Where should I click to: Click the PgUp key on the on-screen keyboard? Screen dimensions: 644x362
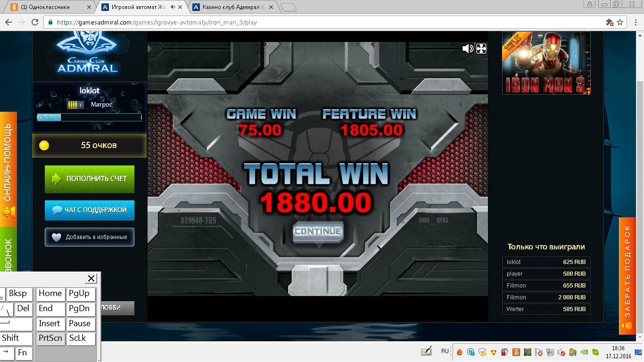click(81, 294)
